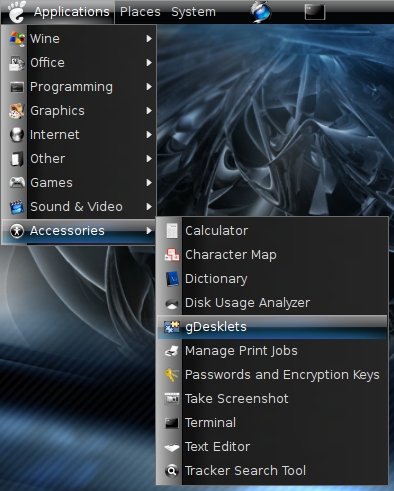Open the Places menu
Viewport: 394px width, 491px height.
click(140, 12)
